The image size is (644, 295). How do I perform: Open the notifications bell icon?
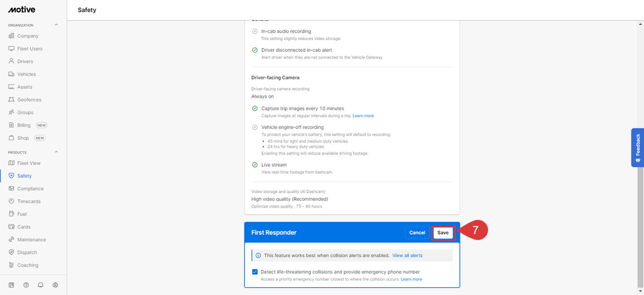[41, 285]
